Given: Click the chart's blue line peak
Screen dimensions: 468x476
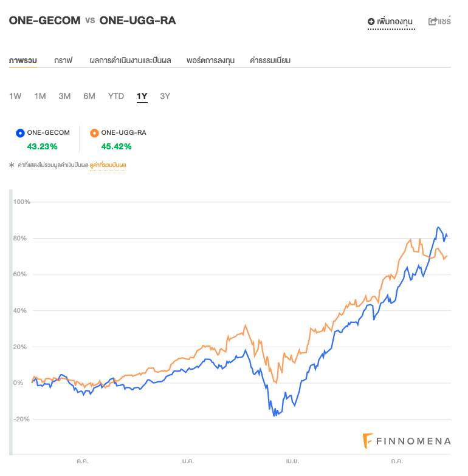Looking at the screenshot, I should [x=438, y=228].
